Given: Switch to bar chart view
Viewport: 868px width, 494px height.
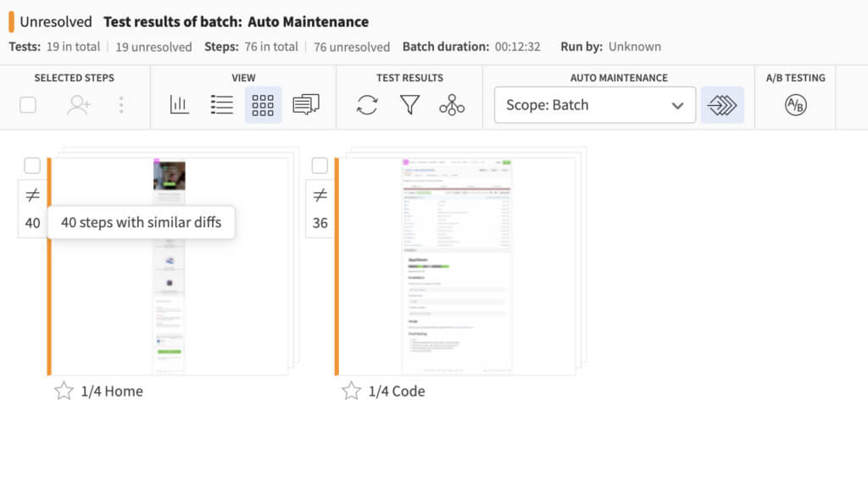Looking at the screenshot, I should click(179, 105).
